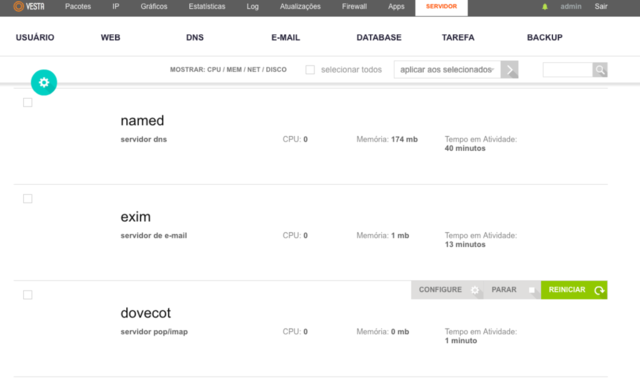The image size is (640, 383).
Task: Open CONFIGURE for dovecot
Action: (447, 290)
